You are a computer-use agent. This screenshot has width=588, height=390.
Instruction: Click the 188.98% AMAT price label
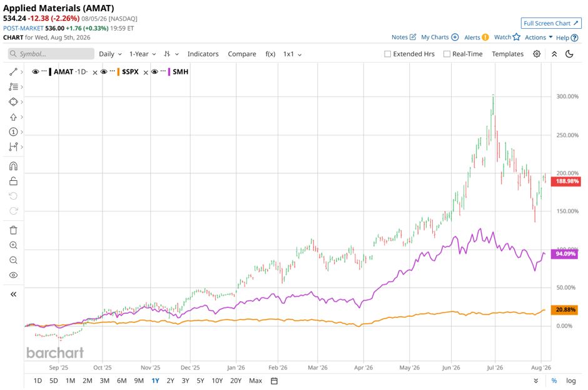point(565,182)
